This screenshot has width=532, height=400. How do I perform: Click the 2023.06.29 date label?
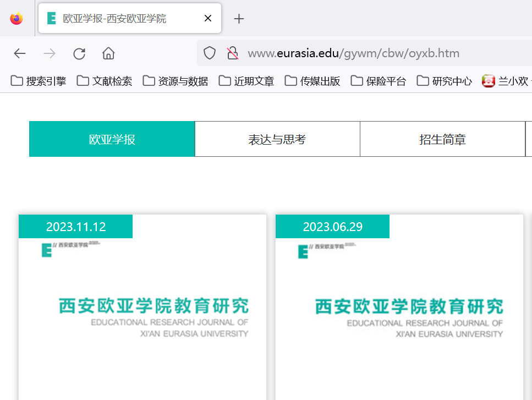(332, 227)
